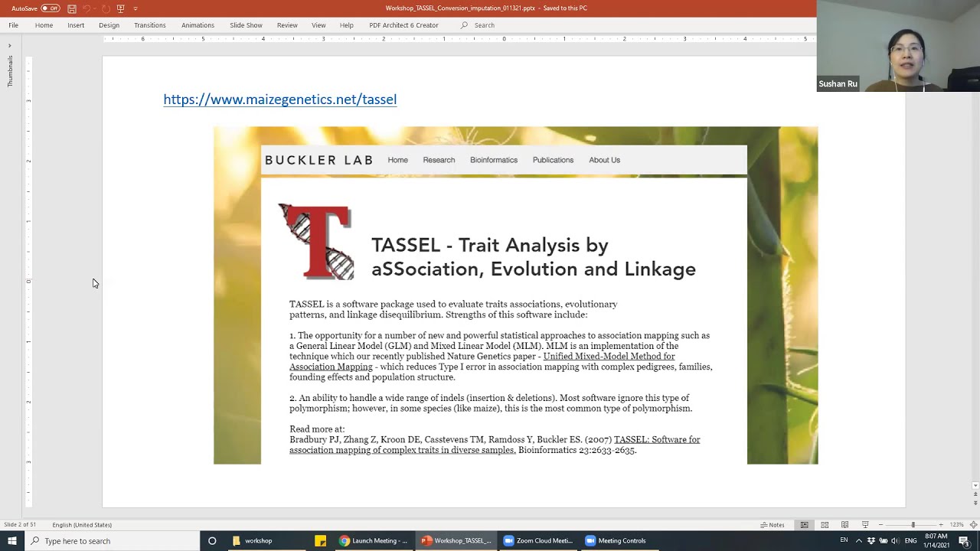The image size is (980, 551).
Task: Fit slide to current window icon
Action: pos(972,525)
